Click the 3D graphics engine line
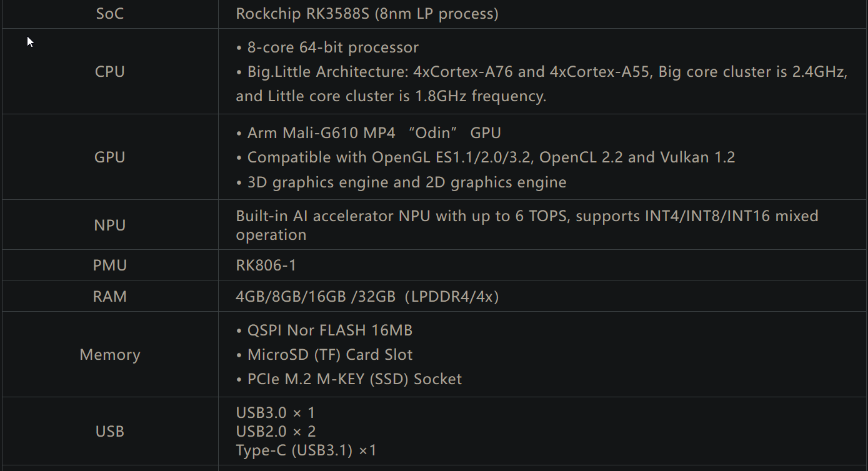Screen dimensions: 868x471 [x=401, y=182]
